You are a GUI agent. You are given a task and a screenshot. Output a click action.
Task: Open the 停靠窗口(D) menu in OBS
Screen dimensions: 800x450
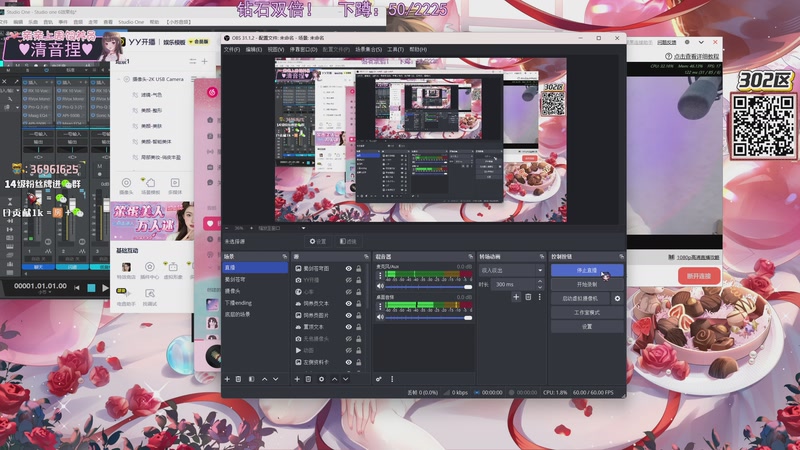pyautogui.click(x=304, y=49)
